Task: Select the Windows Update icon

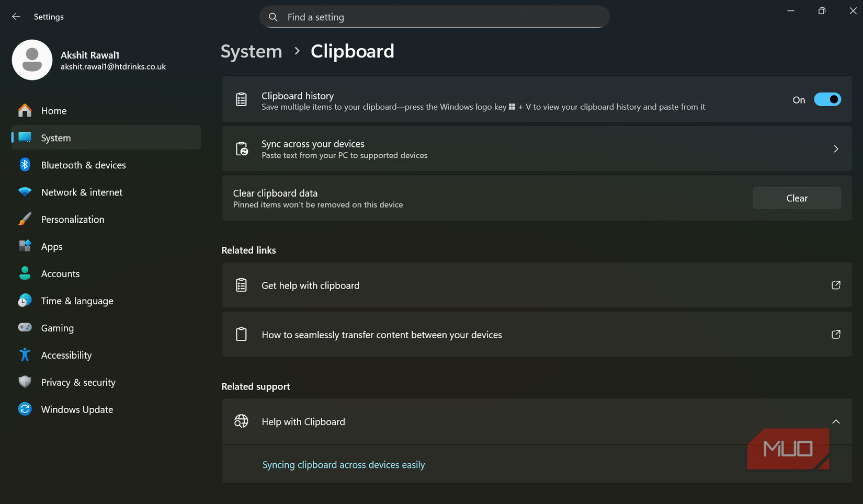Action: 25,409
